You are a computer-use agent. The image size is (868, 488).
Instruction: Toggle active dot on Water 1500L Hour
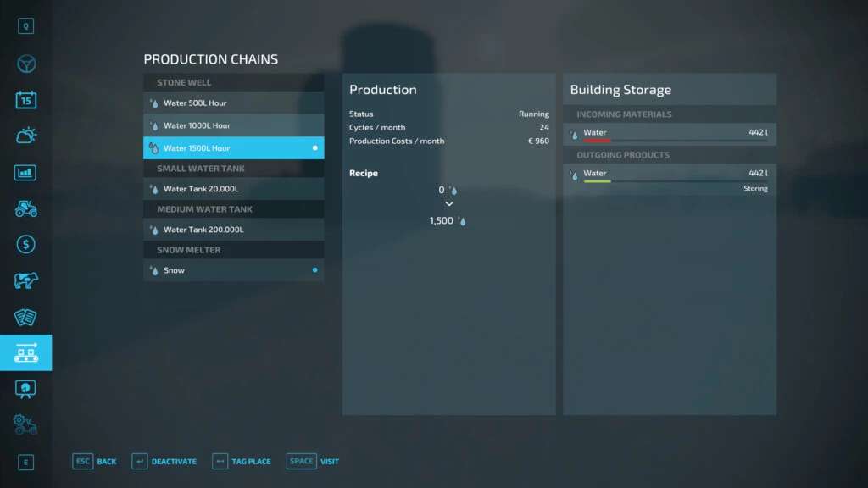coord(315,148)
